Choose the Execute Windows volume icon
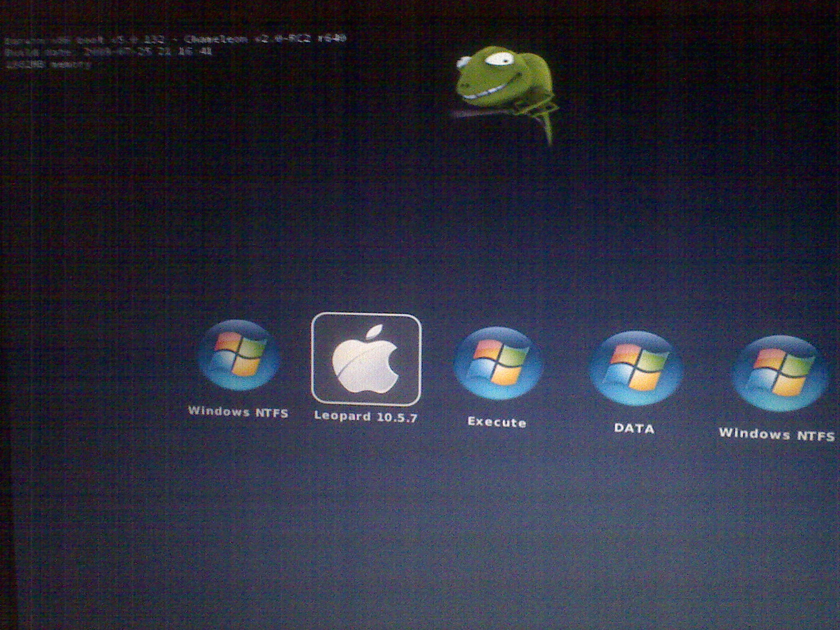Viewport: 840px width, 630px height. [x=497, y=363]
